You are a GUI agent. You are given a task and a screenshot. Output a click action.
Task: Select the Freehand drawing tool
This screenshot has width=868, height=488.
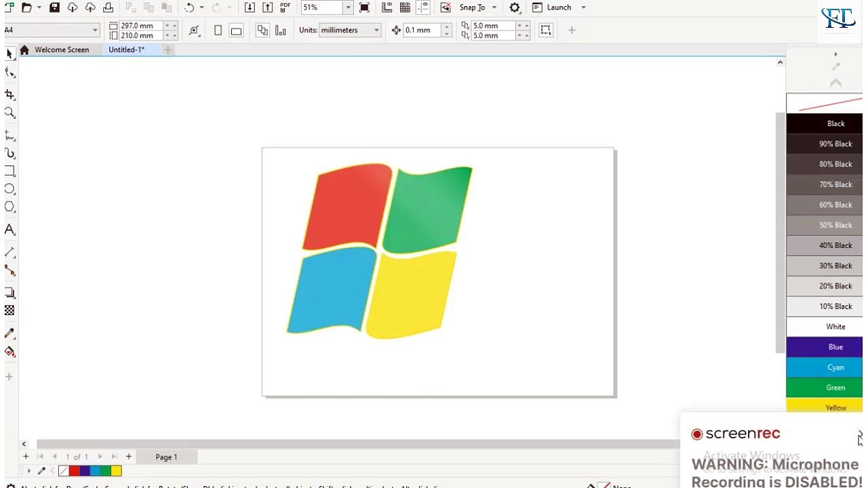click(x=9, y=136)
